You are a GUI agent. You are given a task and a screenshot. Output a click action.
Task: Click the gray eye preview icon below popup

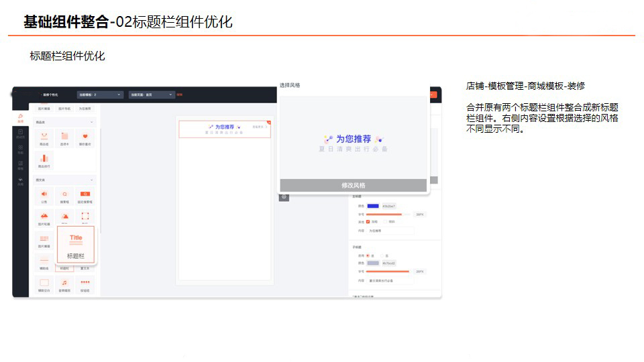[x=284, y=197]
